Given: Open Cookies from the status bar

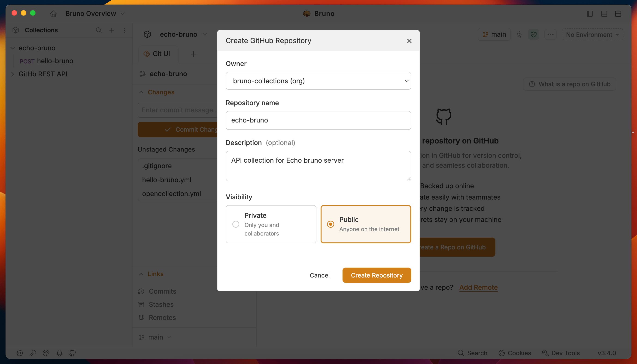Looking at the screenshot, I should (515, 353).
